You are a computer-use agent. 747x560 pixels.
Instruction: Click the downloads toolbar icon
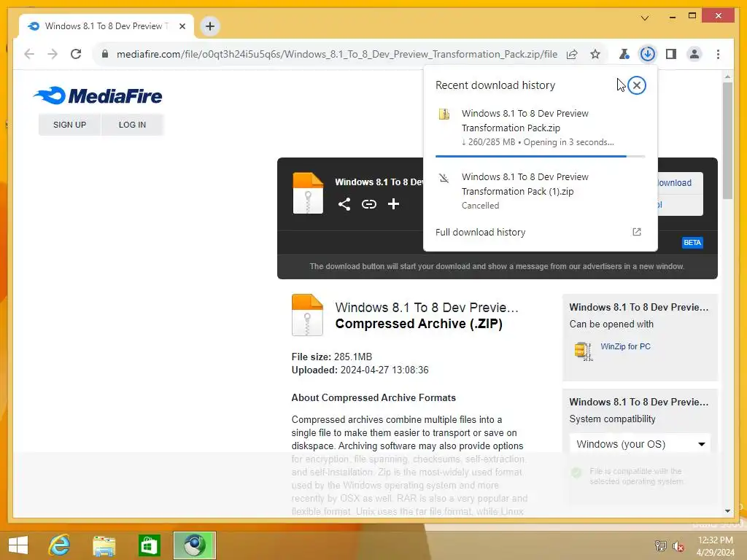click(x=648, y=54)
